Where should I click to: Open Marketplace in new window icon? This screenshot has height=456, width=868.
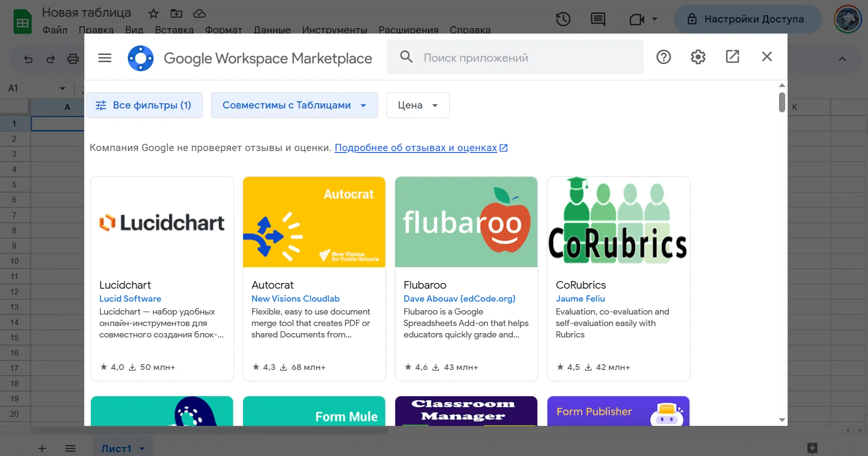coord(732,57)
